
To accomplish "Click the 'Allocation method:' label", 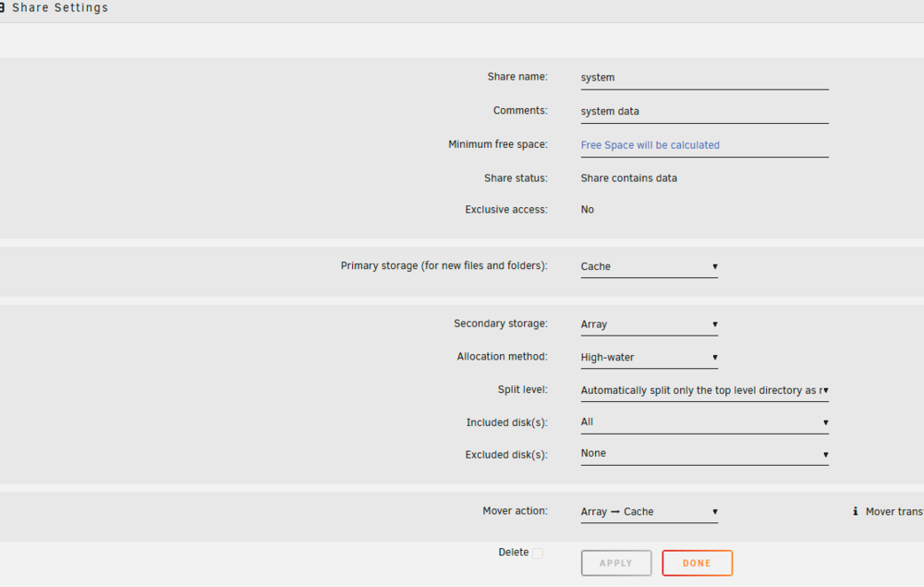I will (x=502, y=357).
